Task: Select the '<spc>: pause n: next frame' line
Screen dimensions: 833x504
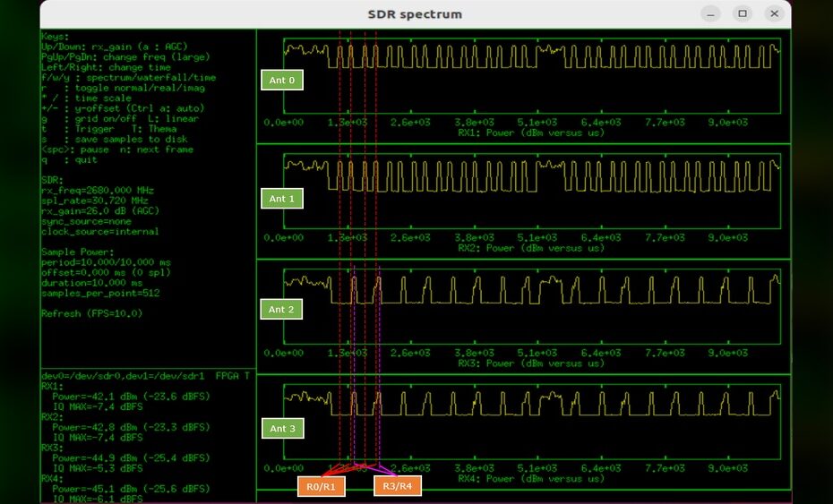Action: pyautogui.click(x=117, y=149)
